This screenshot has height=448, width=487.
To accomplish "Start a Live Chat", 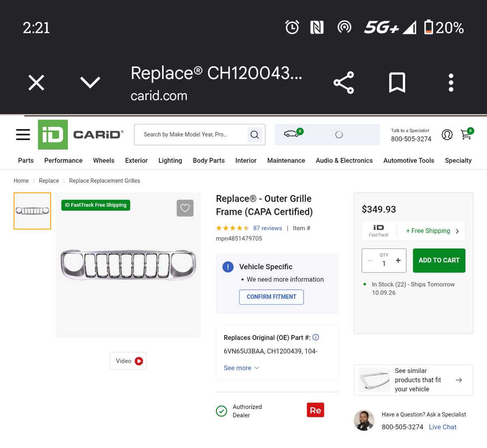I will tap(442, 427).
